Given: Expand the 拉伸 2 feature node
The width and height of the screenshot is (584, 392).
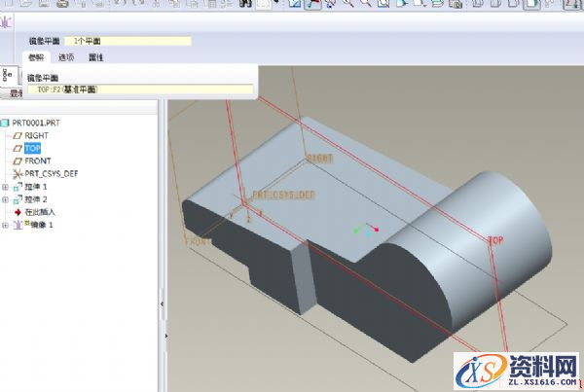Looking at the screenshot, I should 6,198.
